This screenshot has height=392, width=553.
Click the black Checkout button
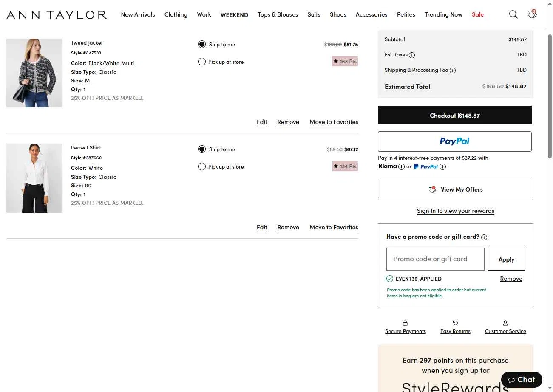point(454,116)
